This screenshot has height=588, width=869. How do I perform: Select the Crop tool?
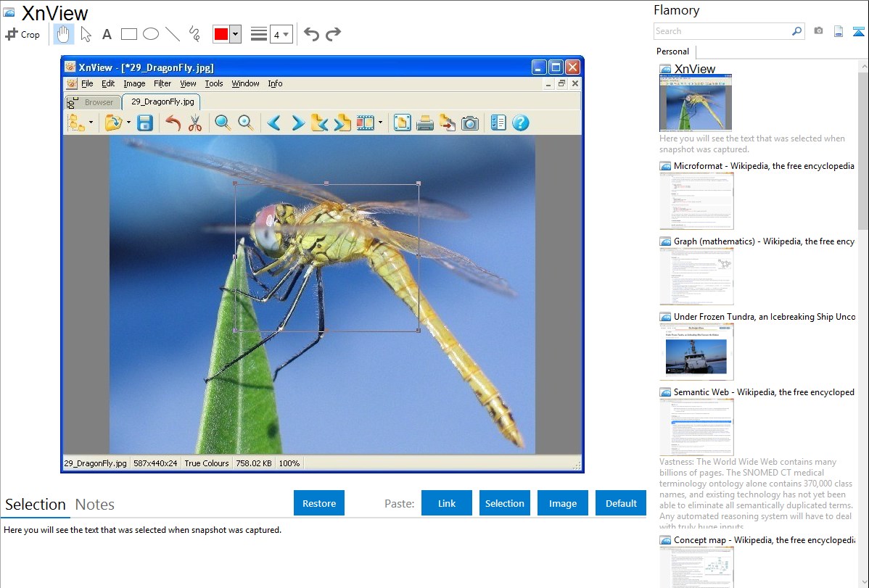[22, 34]
